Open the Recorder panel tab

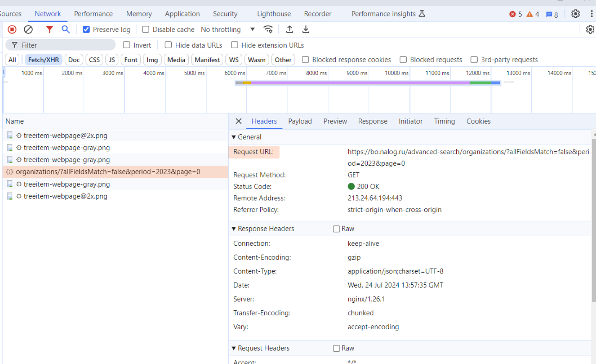[x=318, y=14]
